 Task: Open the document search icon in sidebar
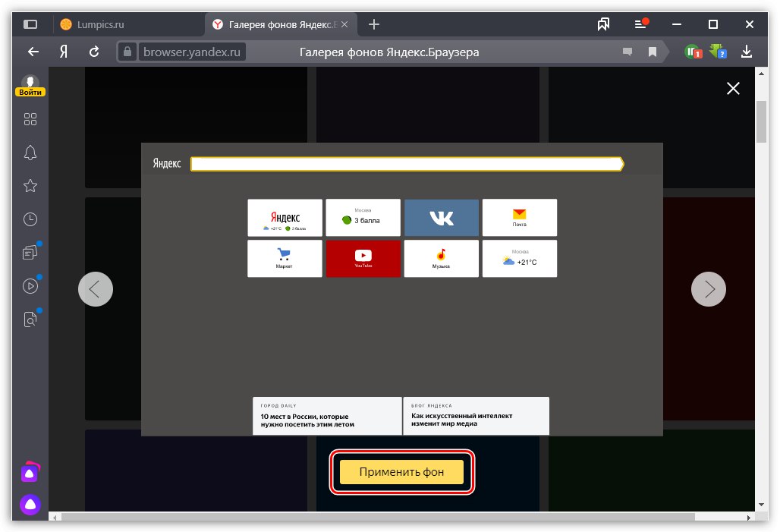(30, 319)
